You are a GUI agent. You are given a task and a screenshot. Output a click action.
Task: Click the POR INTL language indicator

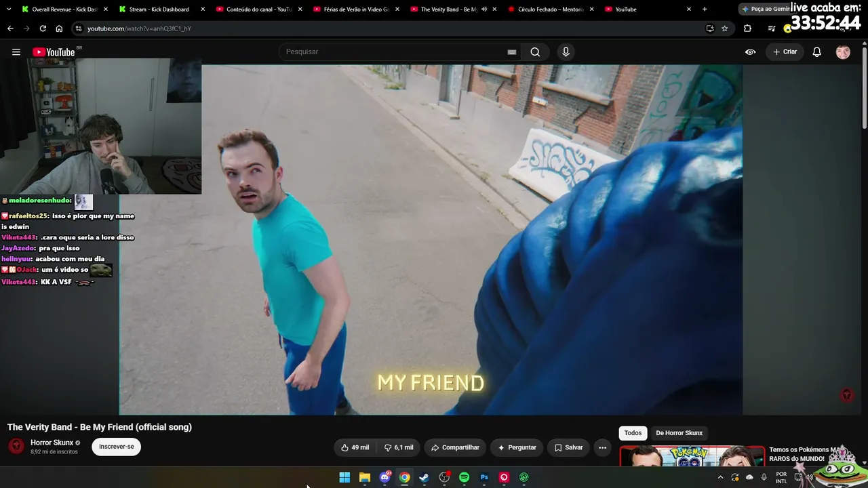pos(781,477)
